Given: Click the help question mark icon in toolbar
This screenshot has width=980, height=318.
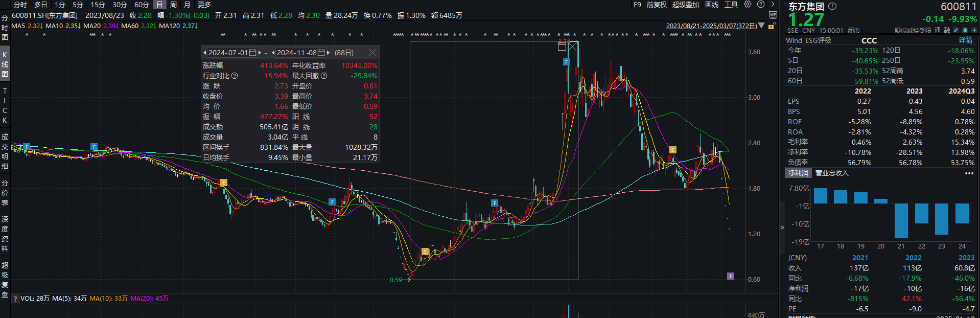Looking at the screenshot, I should tap(761, 5).
